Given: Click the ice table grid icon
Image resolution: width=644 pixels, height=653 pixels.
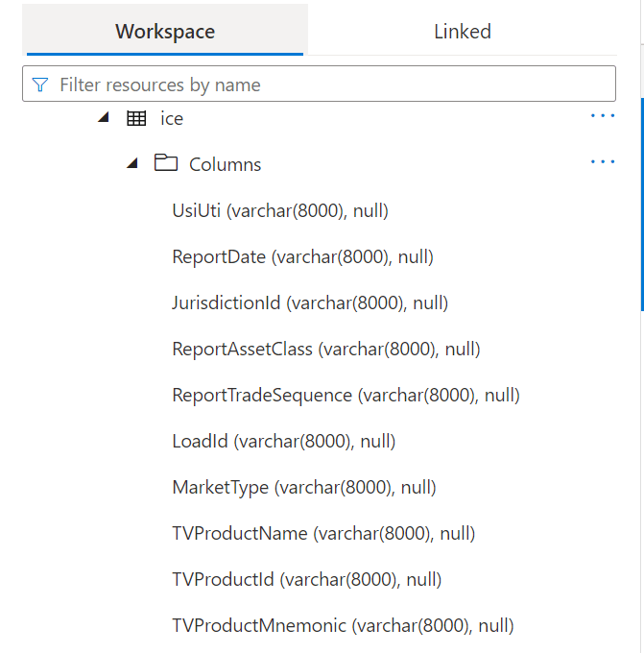Looking at the screenshot, I should click(x=136, y=119).
